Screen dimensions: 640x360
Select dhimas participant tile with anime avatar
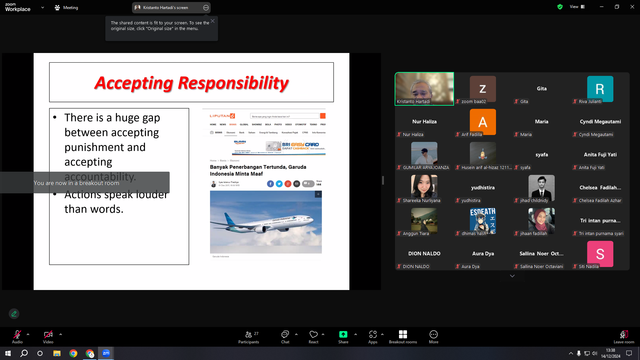pos(483,221)
